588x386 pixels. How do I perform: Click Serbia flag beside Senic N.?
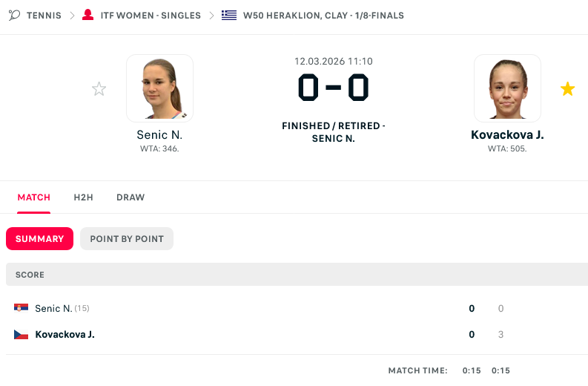click(x=21, y=308)
